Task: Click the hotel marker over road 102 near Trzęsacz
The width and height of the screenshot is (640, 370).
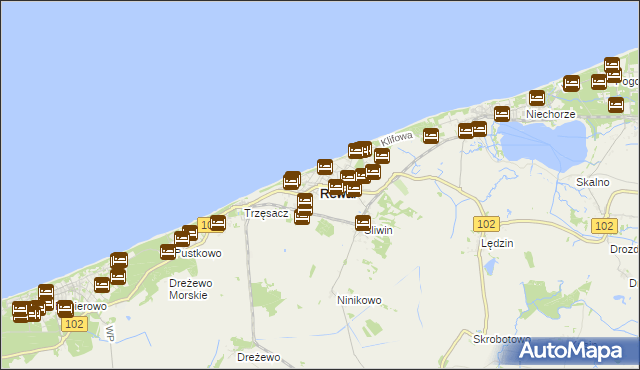Action: tap(218, 223)
